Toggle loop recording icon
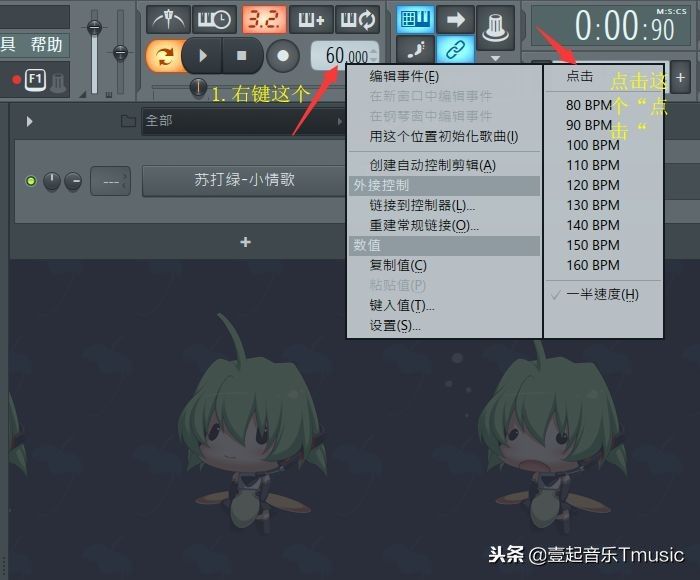 357,20
